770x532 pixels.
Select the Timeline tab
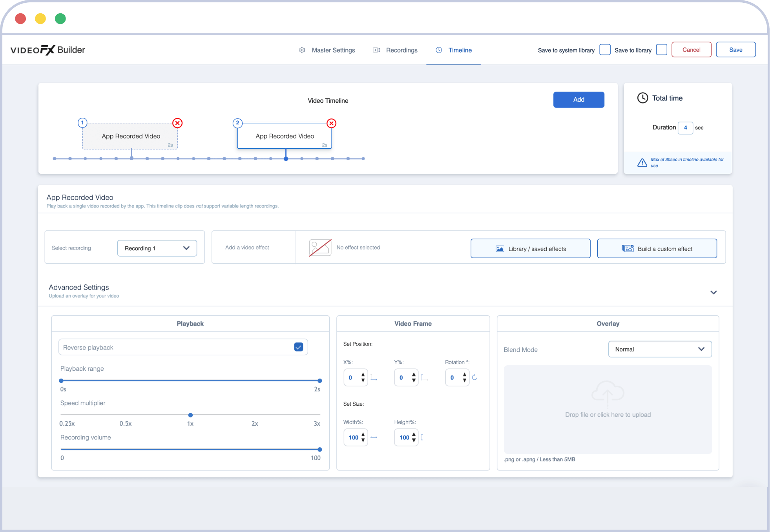pyautogui.click(x=454, y=50)
